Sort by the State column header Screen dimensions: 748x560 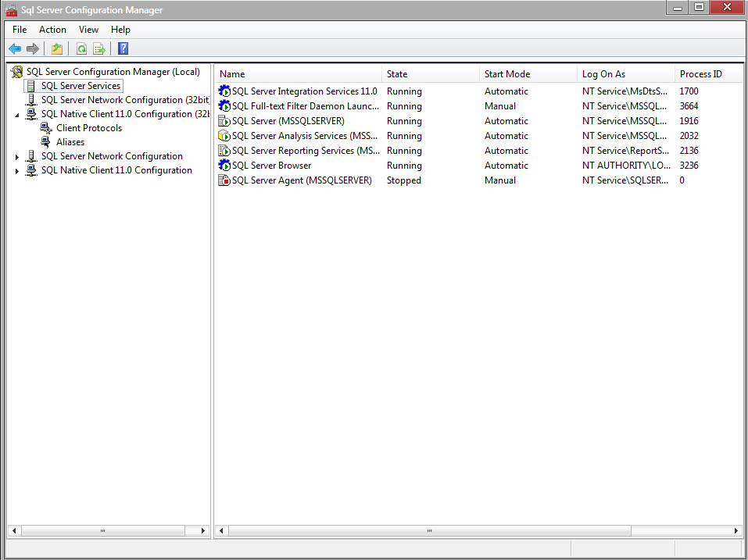coord(431,74)
